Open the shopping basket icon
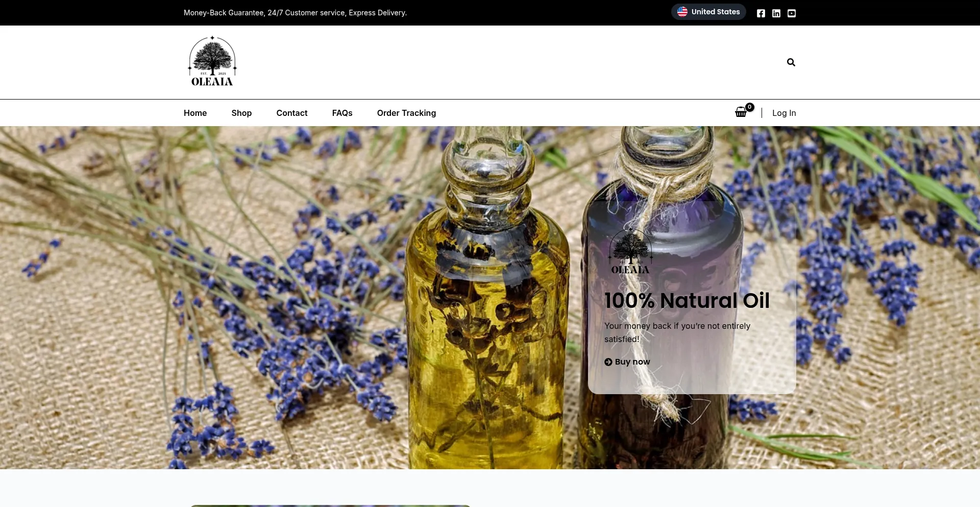Image resolution: width=980 pixels, height=507 pixels. (740, 113)
